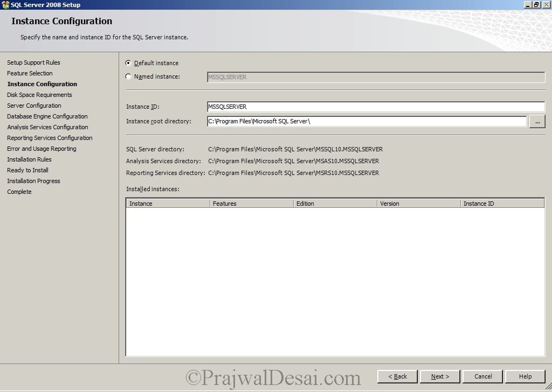Image resolution: width=552 pixels, height=392 pixels.
Task: Sort by Edition column header
Action: (335, 204)
